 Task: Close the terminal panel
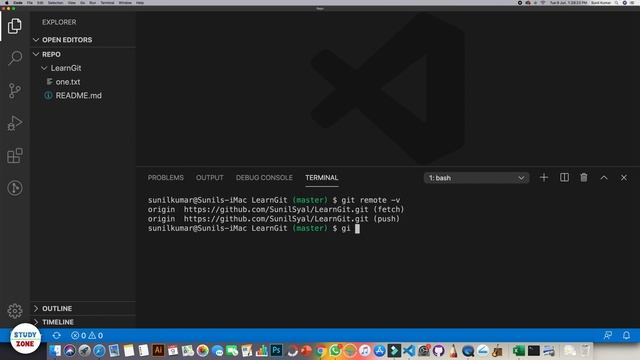point(624,178)
